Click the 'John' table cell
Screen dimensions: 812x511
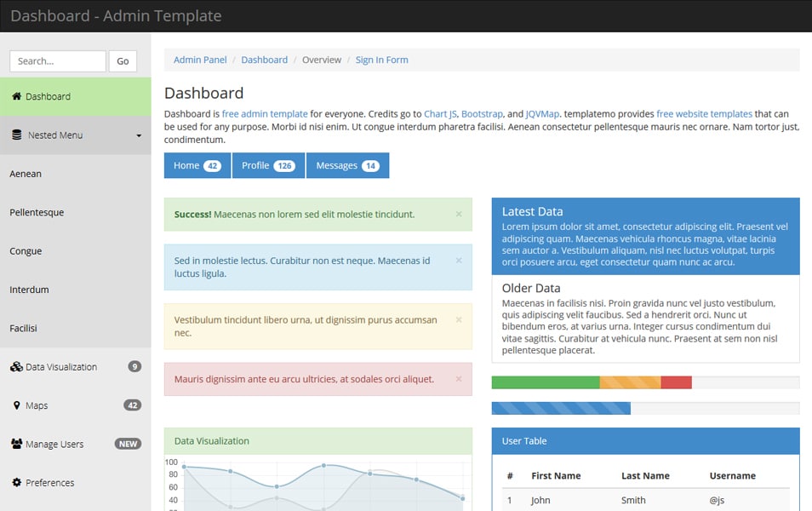(540, 500)
